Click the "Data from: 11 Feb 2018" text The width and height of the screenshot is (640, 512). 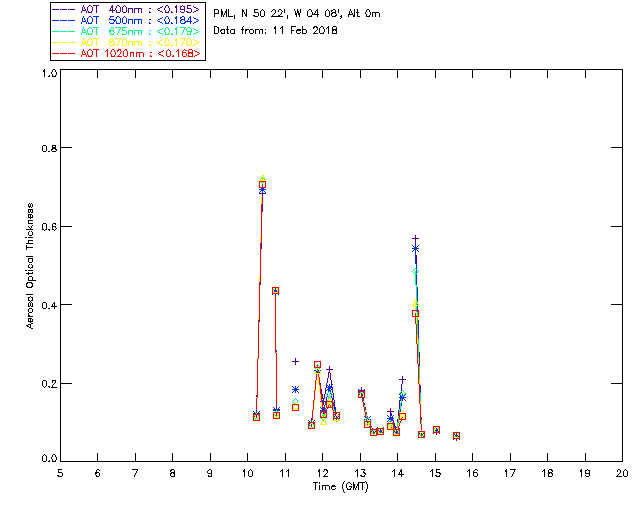click(276, 31)
